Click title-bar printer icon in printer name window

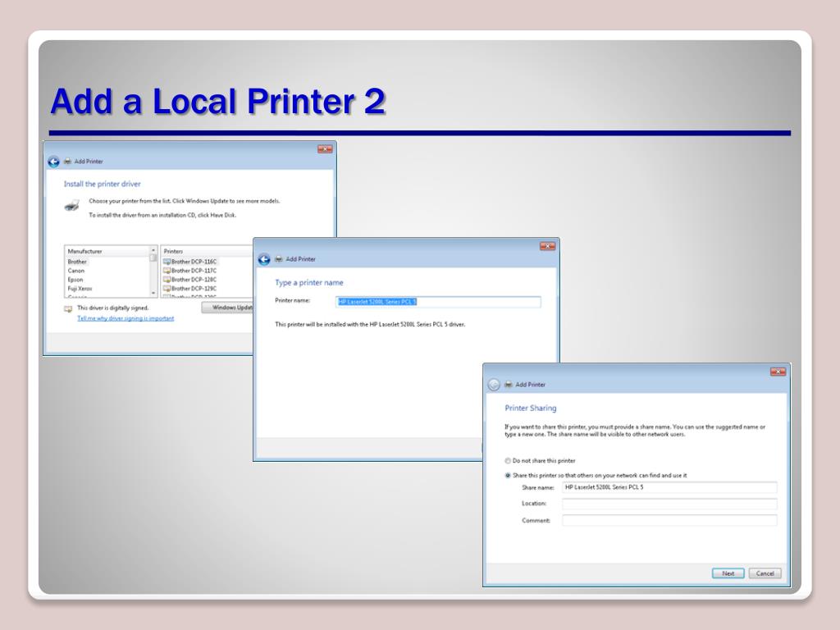279,259
